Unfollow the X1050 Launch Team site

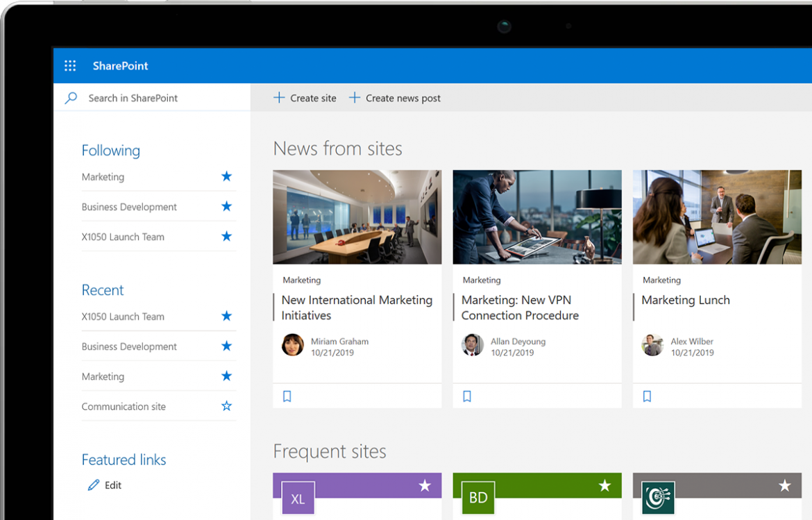point(226,236)
